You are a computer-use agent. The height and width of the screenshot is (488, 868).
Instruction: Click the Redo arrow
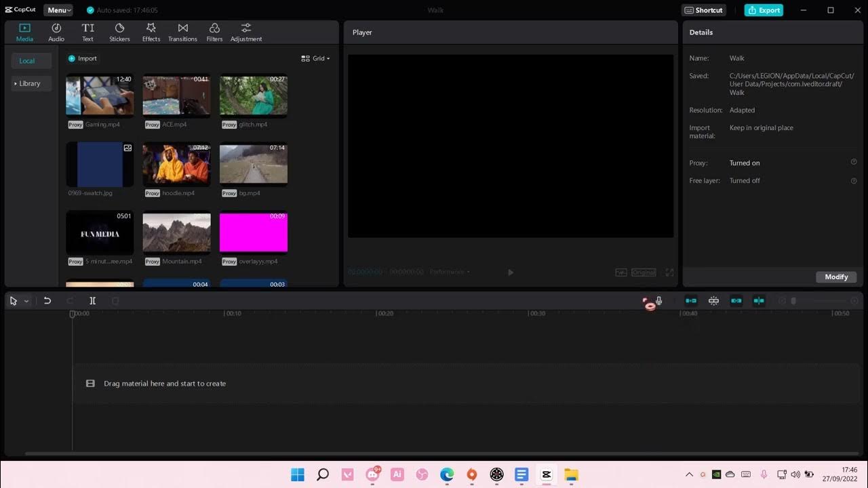(70, 301)
